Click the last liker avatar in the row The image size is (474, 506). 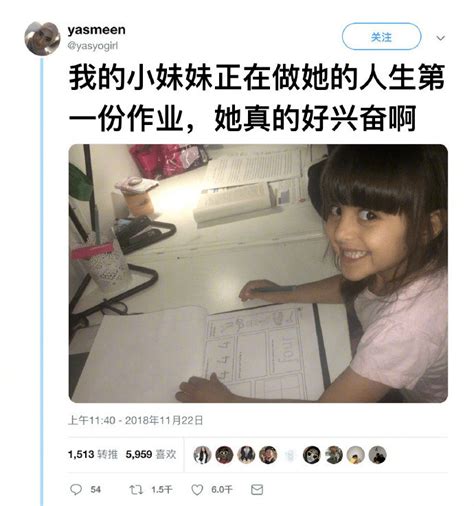coord(377,455)
